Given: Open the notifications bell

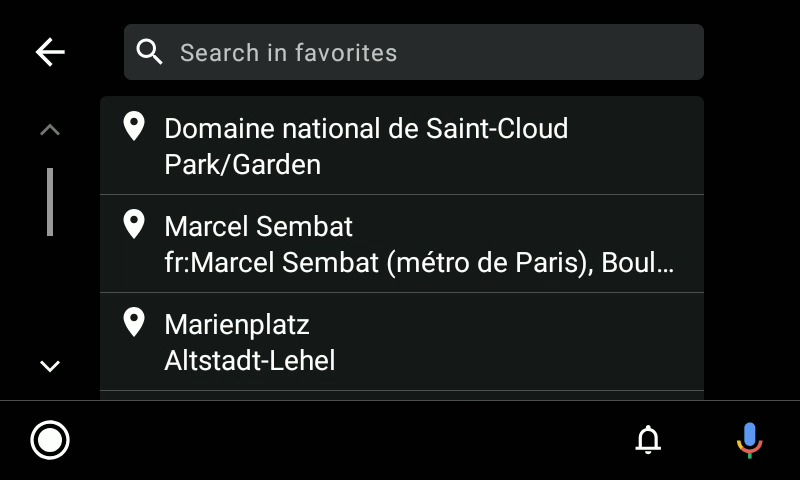Looking at the screenshot, I should tap(648, 439).
